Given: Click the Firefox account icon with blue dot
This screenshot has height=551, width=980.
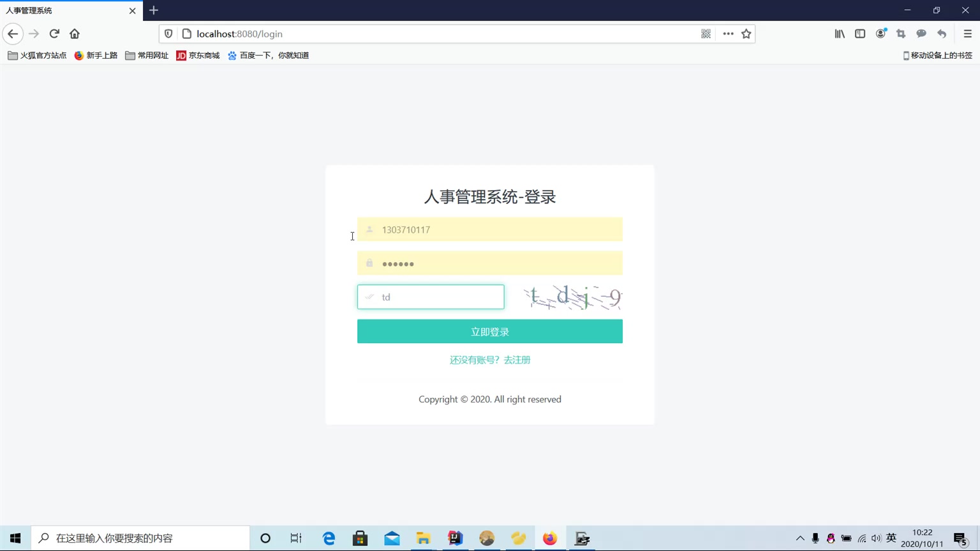Looking at the screenshot, I should point(880,33).
